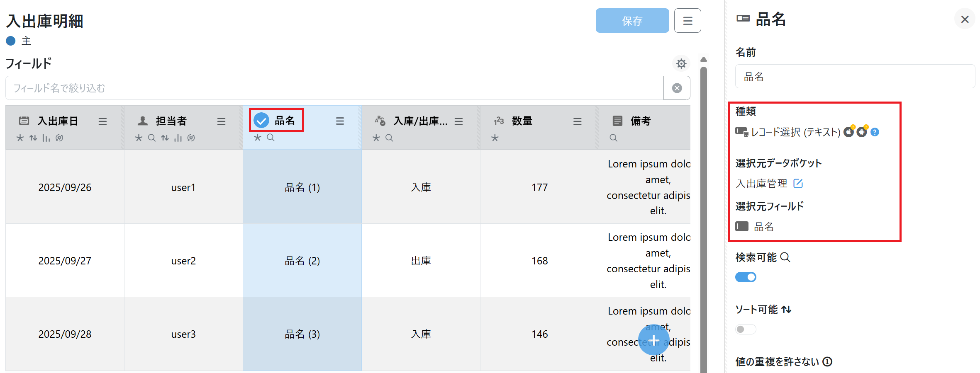980x373 pixels.
Task: Click the chart icon under 入出庫日 column
Action: click(46, 138)
